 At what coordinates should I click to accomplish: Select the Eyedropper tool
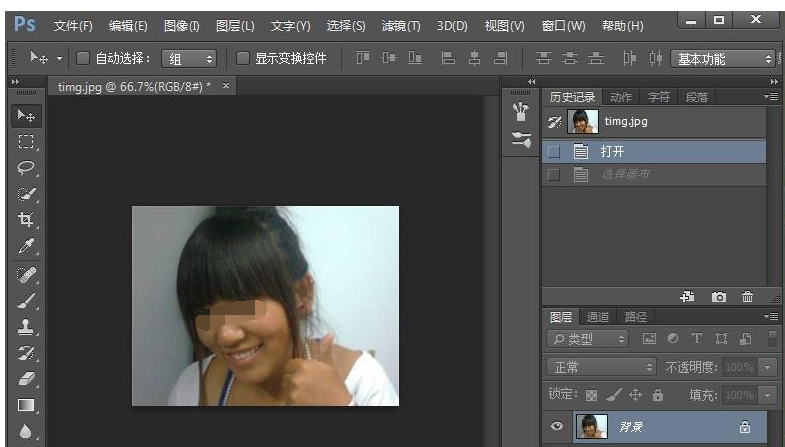[26, 246]
